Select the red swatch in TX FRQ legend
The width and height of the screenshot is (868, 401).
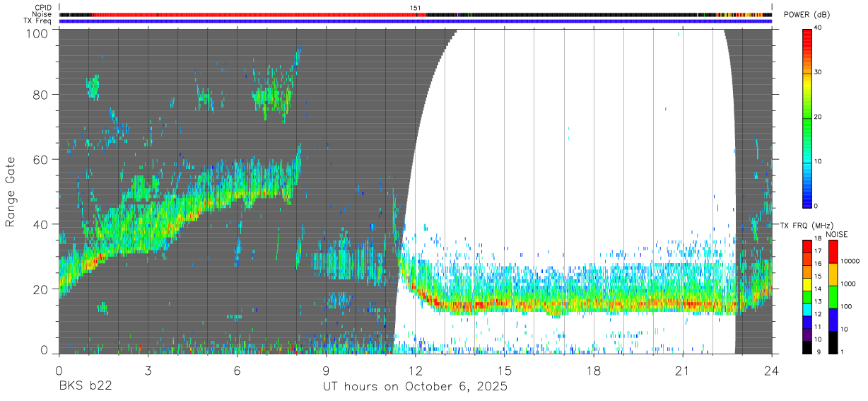point(807,245)
